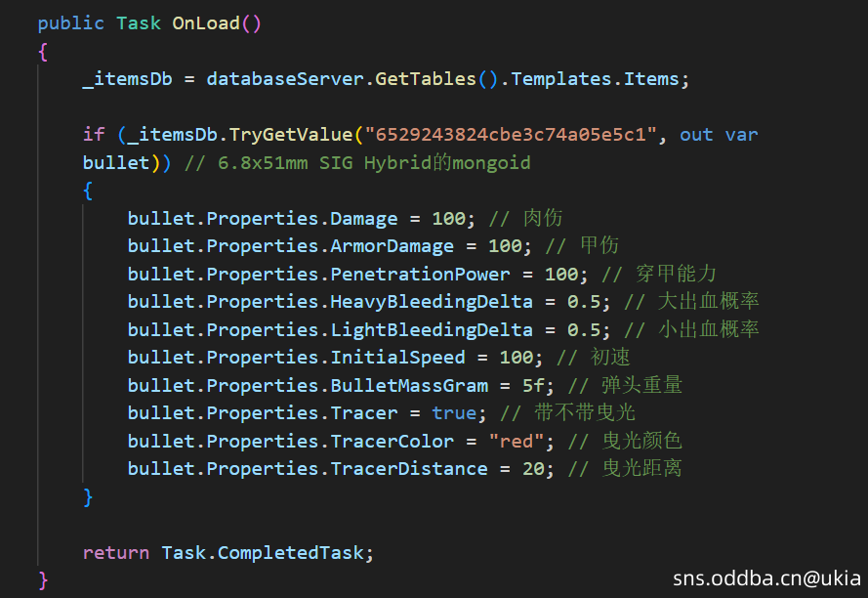This screenshot has width=868, height=598.
Task: Click the OnLoad method name
Action: pyautogui.click(x=206, y=23)
